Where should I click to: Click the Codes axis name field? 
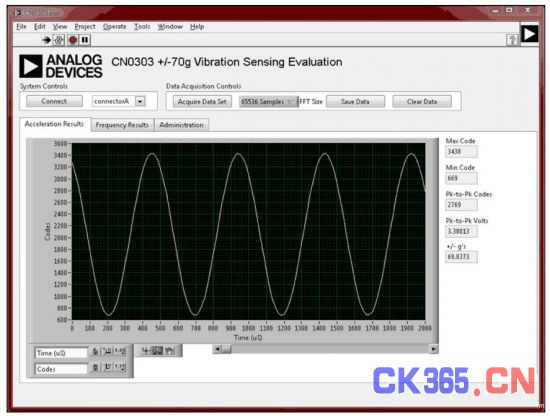tap(61, 369)
